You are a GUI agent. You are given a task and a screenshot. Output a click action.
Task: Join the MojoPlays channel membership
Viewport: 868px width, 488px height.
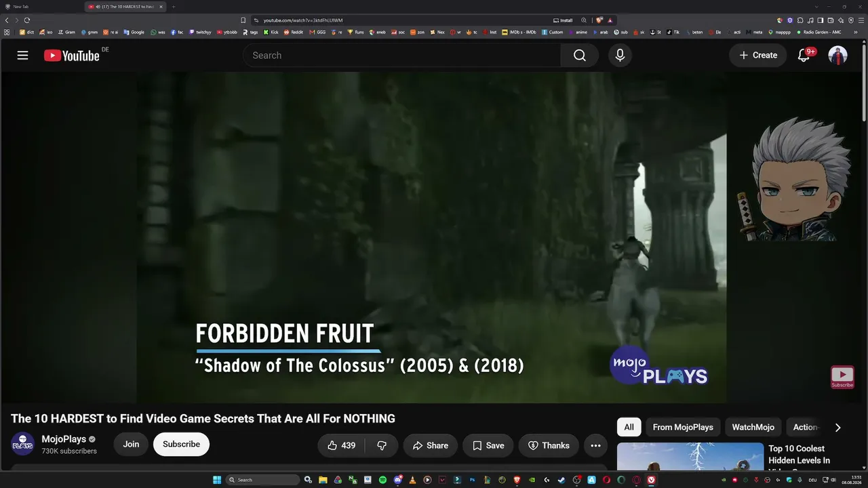tap(131, 445)
